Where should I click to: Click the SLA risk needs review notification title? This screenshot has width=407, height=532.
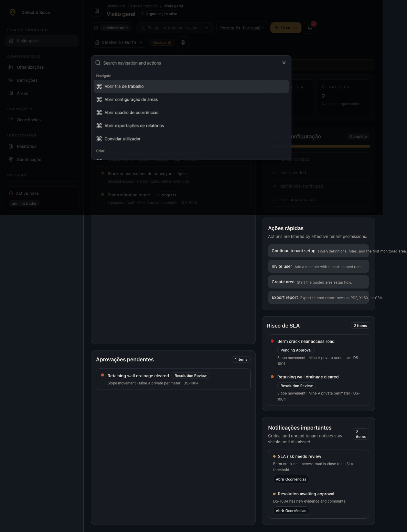[x=299, y=456]
